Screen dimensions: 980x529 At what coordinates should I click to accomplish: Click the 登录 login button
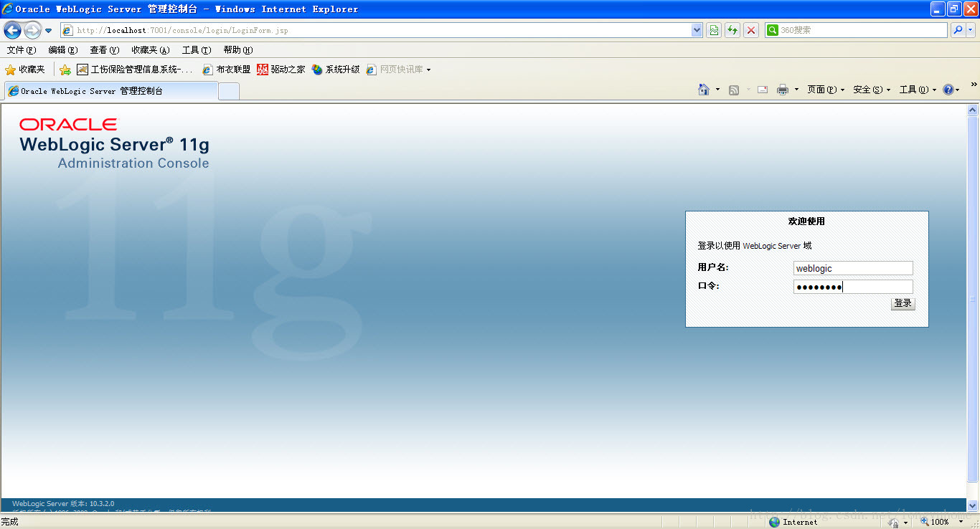tap(903, 303)
